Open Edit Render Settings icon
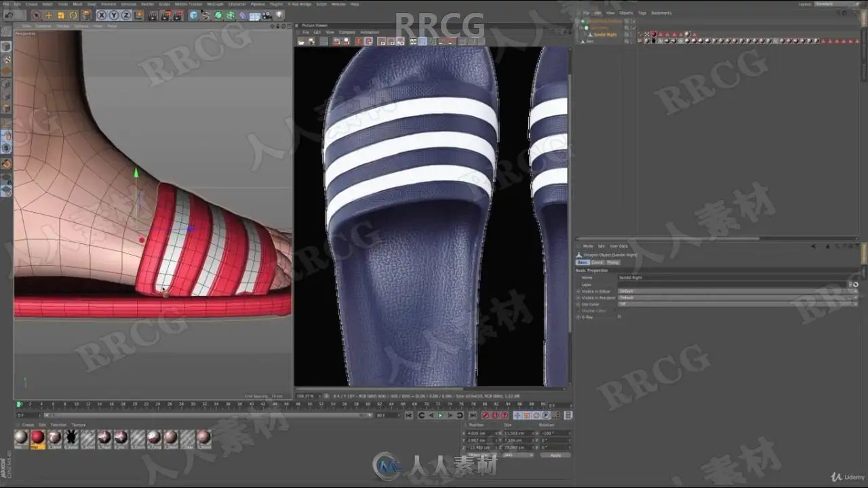This screenshot has width=868, height=488. [x=178, y=15]
